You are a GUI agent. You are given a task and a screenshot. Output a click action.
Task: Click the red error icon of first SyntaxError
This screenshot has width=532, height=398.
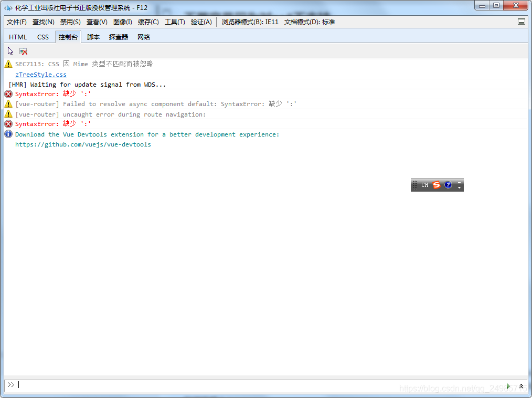pos(8,94)
